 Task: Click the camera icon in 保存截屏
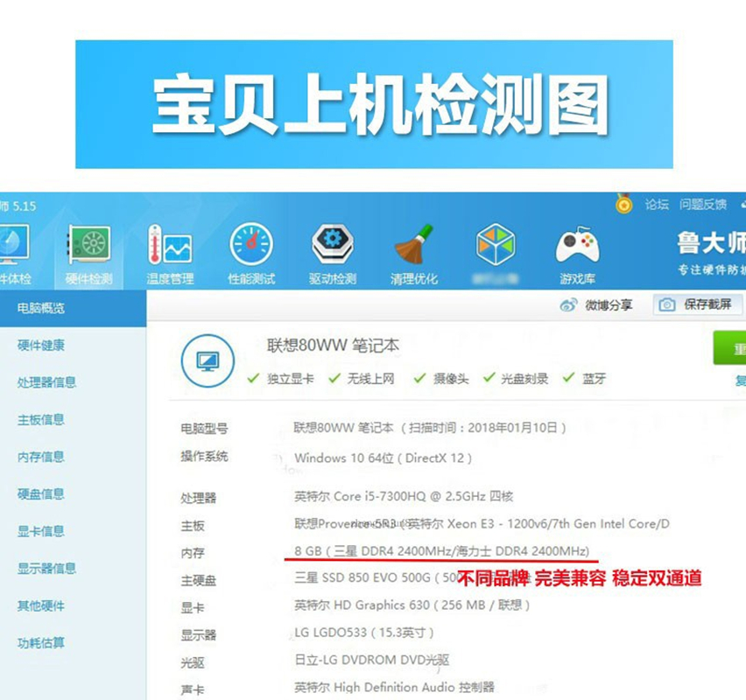[x=667, y=304]
